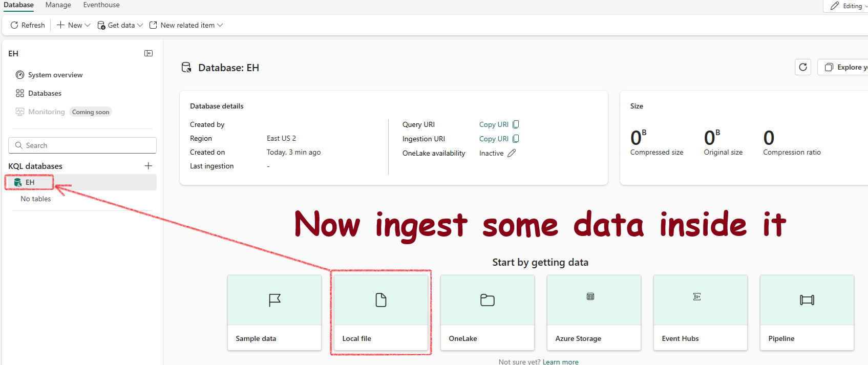868x365 pixels.
Task: Click the Get data database icon
Action: pyautogui.click(x=101, y=25)
